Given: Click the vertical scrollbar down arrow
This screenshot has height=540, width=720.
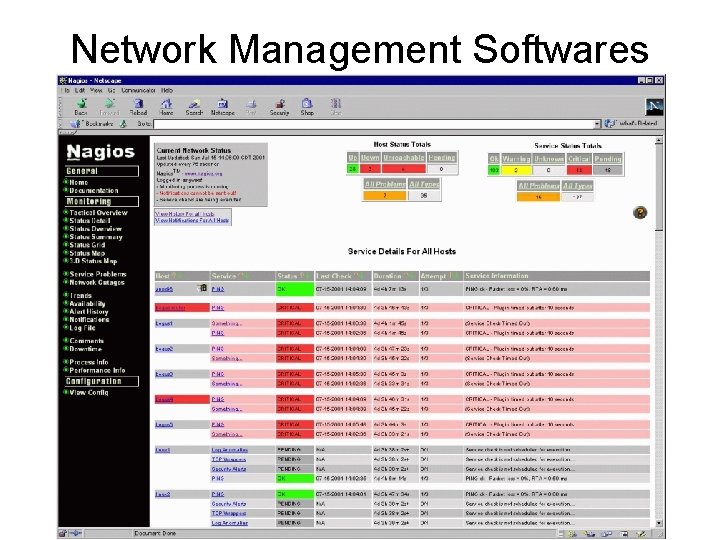Looking at the screenshot, I should pyautogui.click(x=659, y=523).
